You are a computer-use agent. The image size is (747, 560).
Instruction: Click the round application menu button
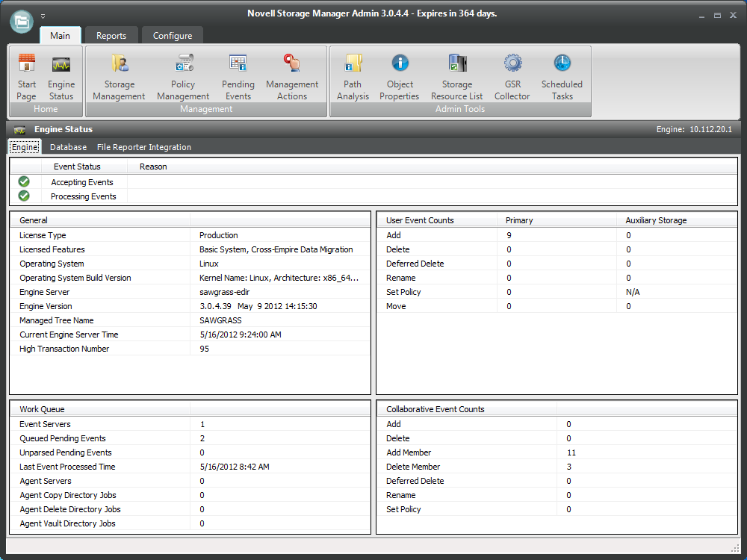(22, 21)
